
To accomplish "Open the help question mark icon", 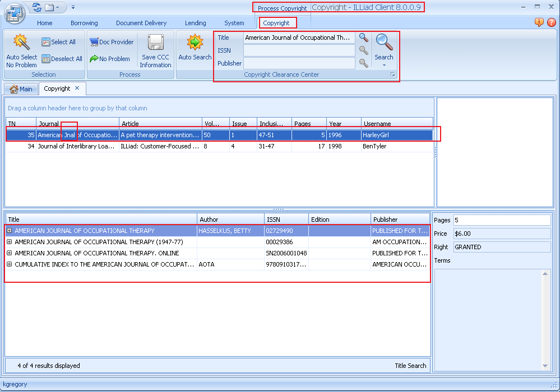I will 551,22.
